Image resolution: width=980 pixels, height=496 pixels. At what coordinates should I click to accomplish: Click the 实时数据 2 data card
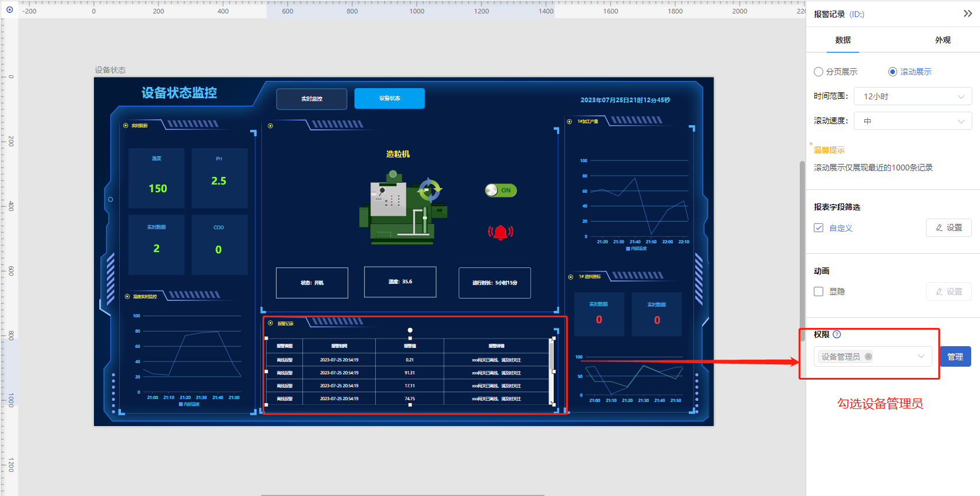(157, 244)
